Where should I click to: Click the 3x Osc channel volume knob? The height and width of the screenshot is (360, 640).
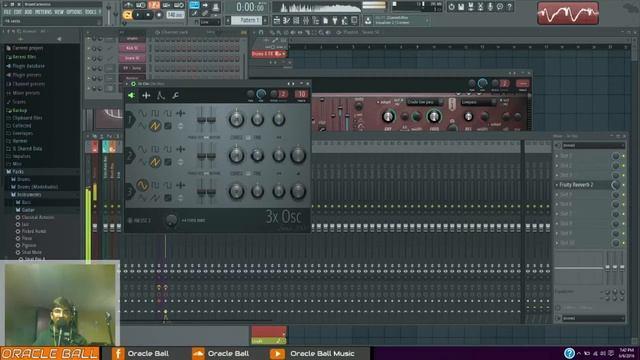[x=261, y=95]
